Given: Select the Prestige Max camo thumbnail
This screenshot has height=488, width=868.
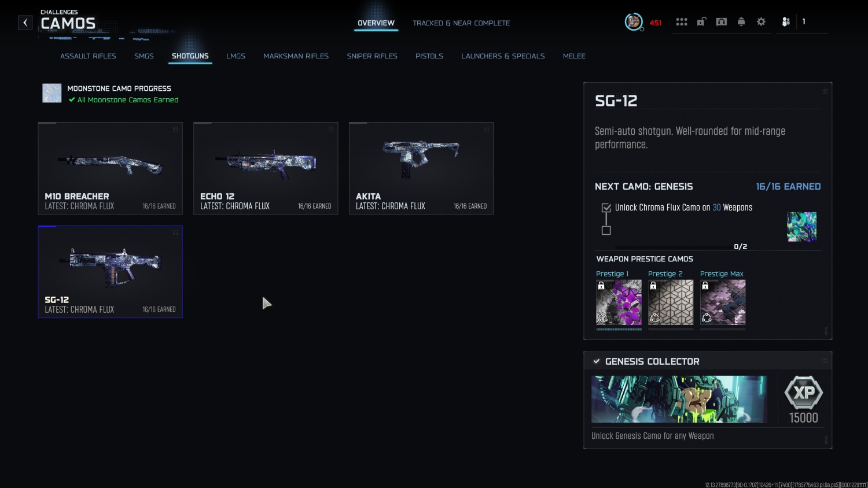Looking at the screenshot, I should coord(723,302).
